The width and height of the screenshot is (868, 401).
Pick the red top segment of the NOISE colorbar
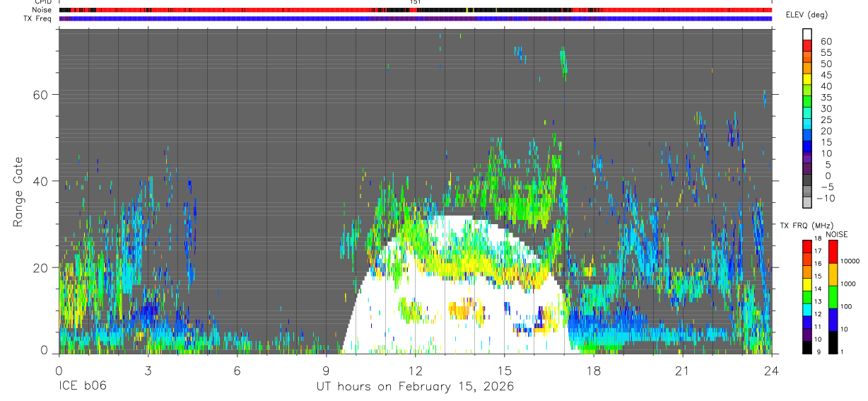pos(833,252)
